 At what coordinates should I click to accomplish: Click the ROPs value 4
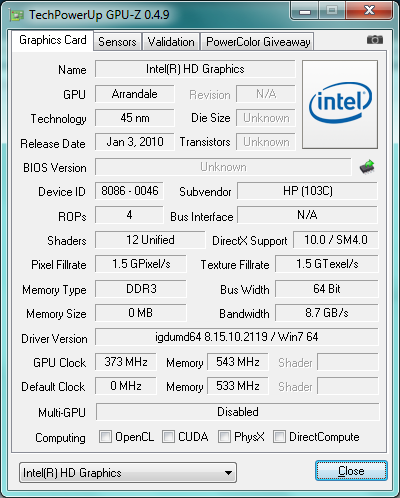129,215
